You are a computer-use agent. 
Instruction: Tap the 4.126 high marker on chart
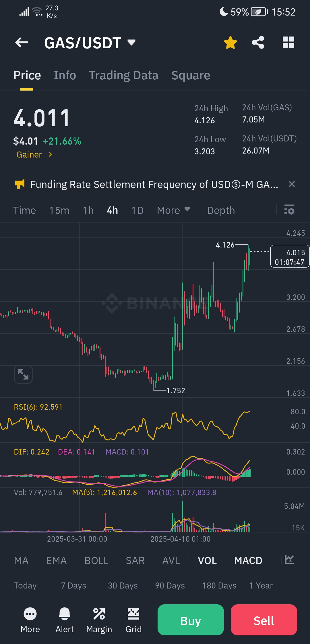[225, 245]
